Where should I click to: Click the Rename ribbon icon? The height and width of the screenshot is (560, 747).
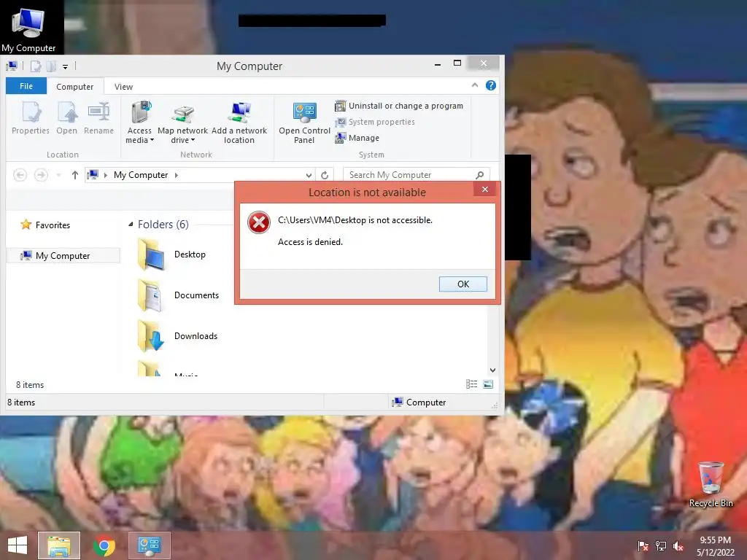click(x=98, y=118)
